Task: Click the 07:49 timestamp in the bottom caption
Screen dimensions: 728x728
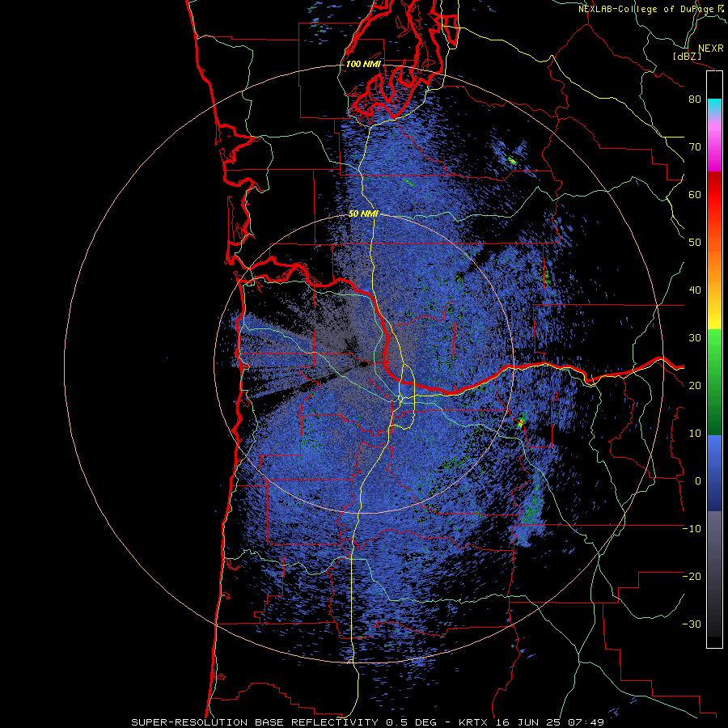Action: click(588, 722)
